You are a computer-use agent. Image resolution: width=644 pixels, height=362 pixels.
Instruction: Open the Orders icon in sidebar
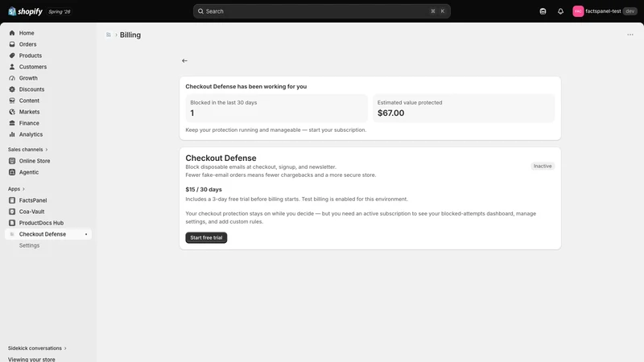click(12, 44)
